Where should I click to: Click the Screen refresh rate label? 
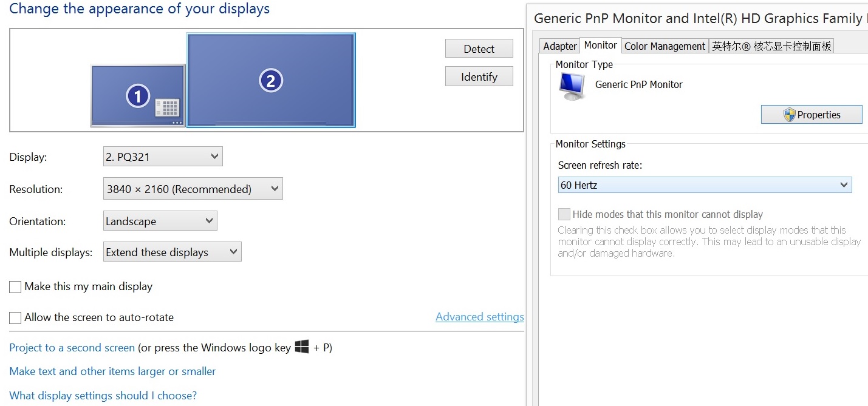[x=600, y=165]
